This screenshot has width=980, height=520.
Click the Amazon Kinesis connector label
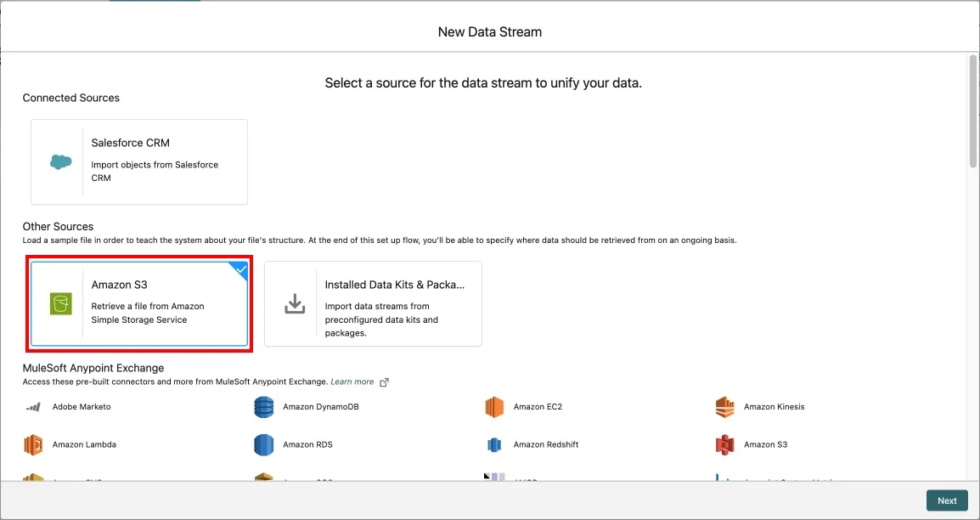click(774, 407)
